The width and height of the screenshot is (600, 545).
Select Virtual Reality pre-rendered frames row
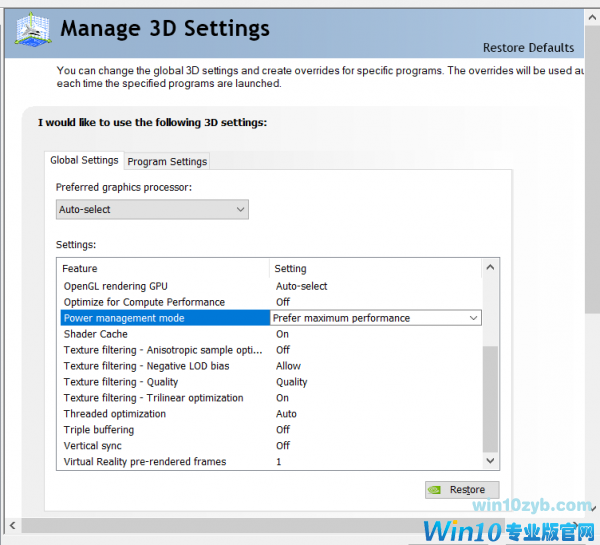[x=272, y=462]
